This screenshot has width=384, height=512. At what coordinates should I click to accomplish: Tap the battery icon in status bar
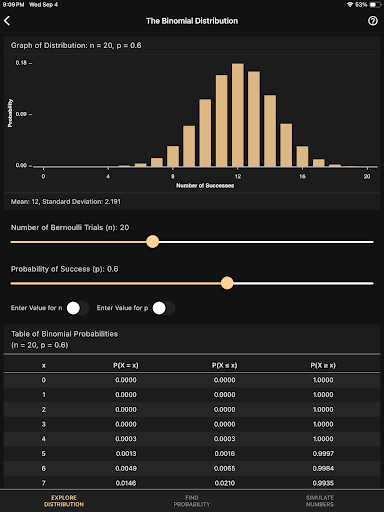coord(375,5)
